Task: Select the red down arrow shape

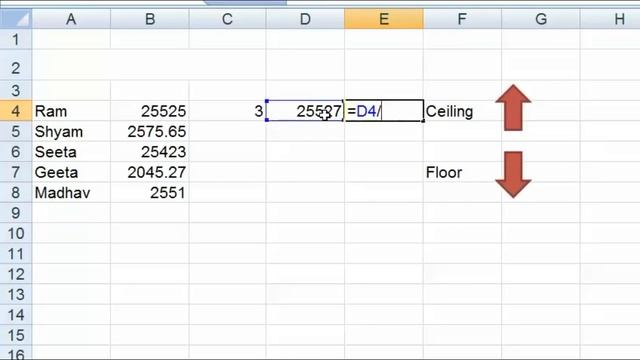Action: coord(513,175)
